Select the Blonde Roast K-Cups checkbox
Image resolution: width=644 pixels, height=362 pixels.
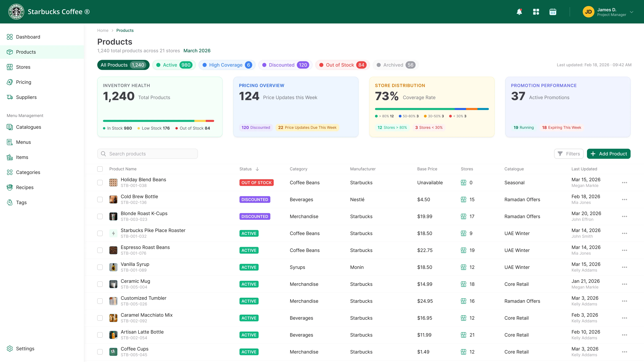pyautogui.click(x=100, y=217)
